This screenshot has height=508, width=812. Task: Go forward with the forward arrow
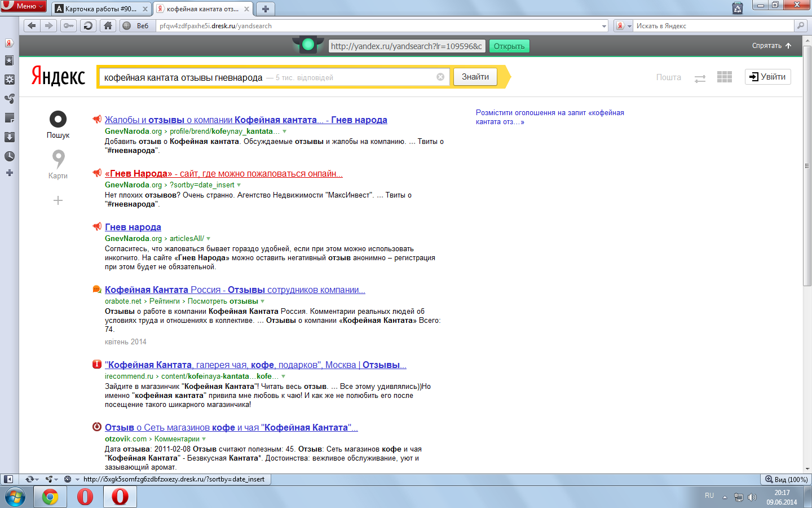pos(48,25)
